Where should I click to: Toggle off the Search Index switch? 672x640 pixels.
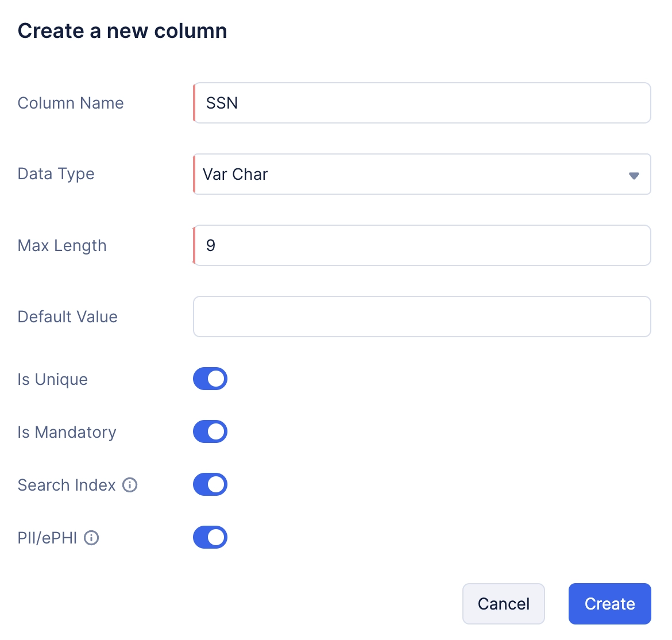tap(210, 484)
